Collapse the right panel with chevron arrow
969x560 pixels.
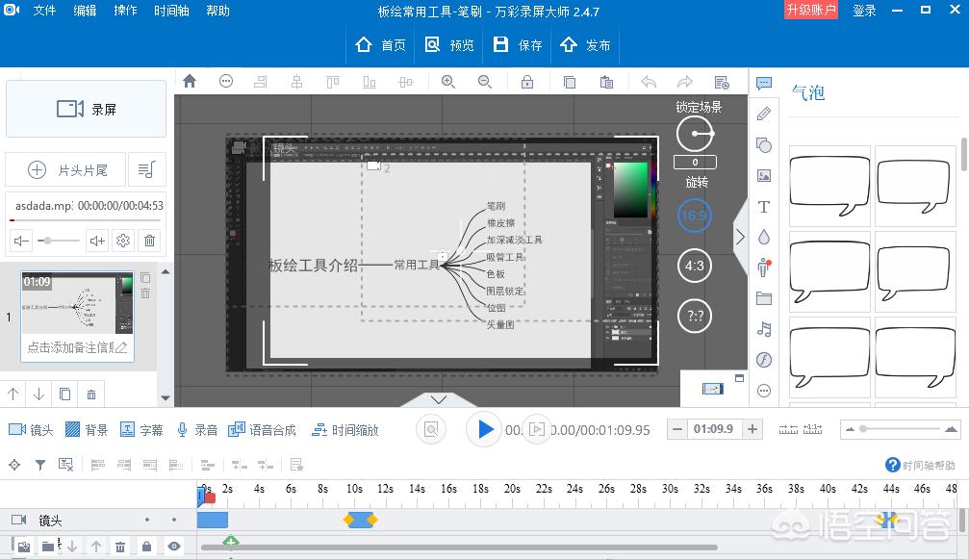pos(740,237)
